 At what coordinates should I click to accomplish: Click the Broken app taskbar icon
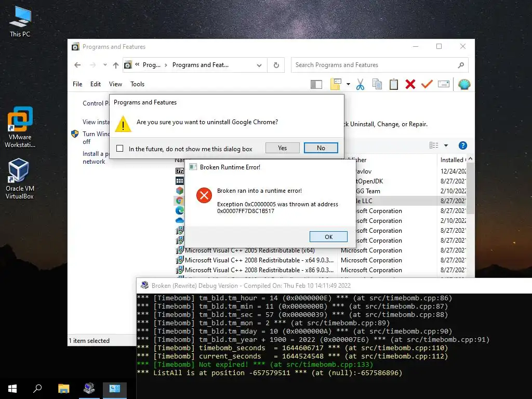(x=89, y=389)
